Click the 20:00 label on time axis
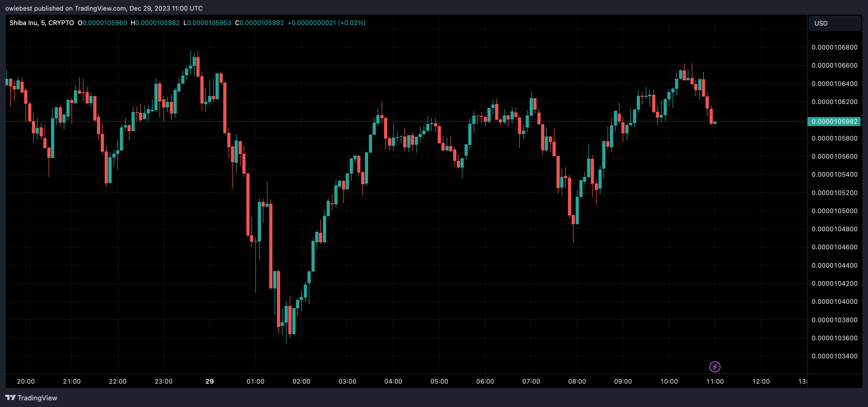Image resolution: width=868 pixels, height=407 pixels. point(26,381)
